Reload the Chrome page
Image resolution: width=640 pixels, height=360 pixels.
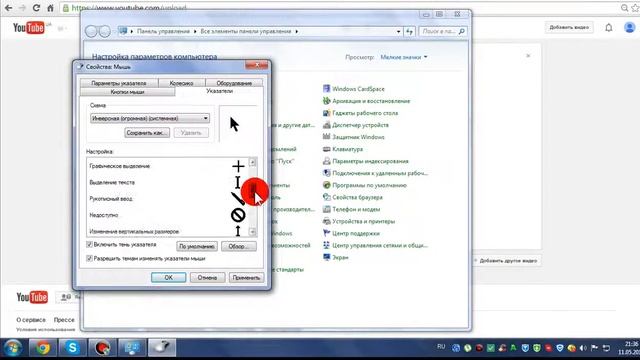pos(36,8)
